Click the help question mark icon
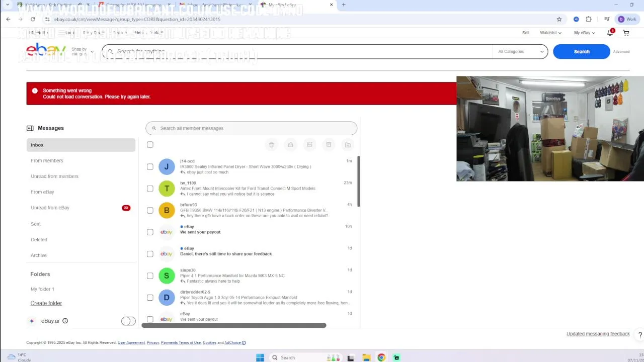Screen dimensions: 644x362 [x=640, y=335]
